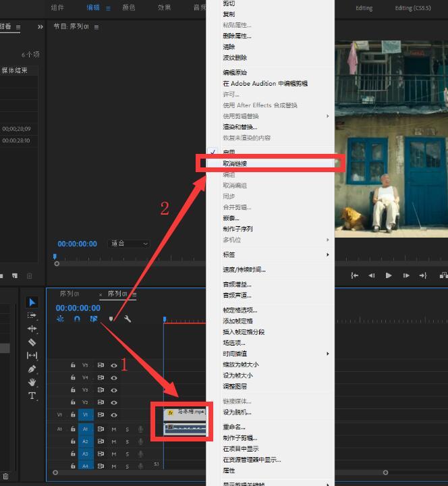Image resolution: width=448 pixels, height=486 pixels.
Task: Click timeline zoom scrollbar right handle
Action: 385,473
